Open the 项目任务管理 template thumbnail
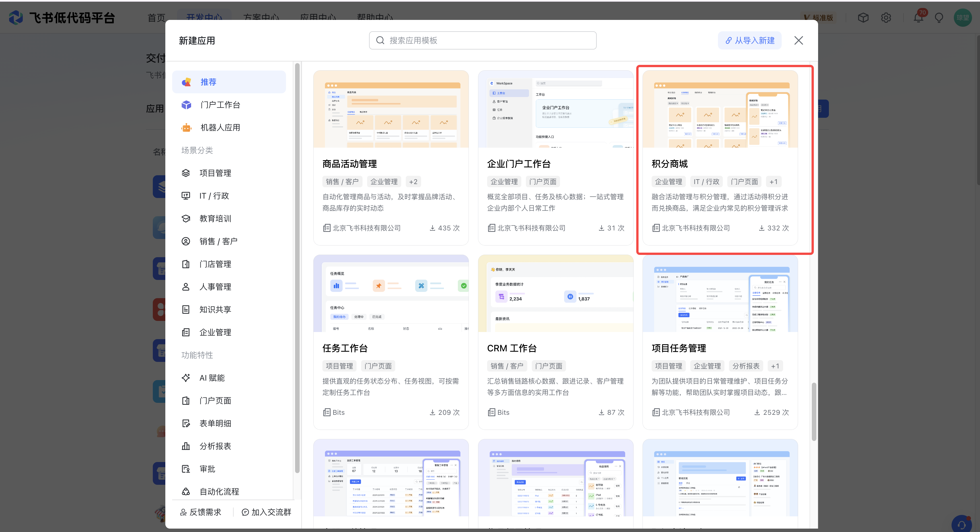This screenshot has width=980, height=532. [720, 294]
